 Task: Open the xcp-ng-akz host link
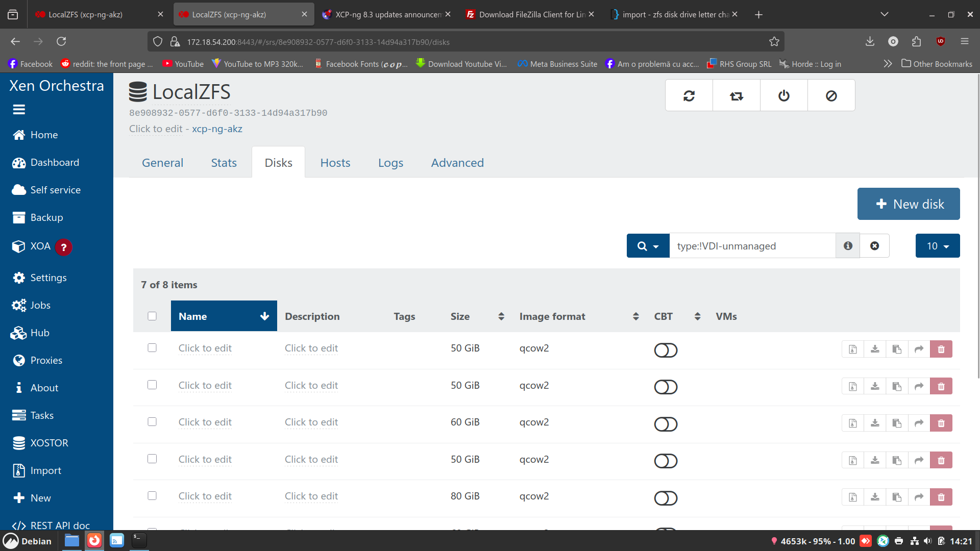(x=217, y=129)
